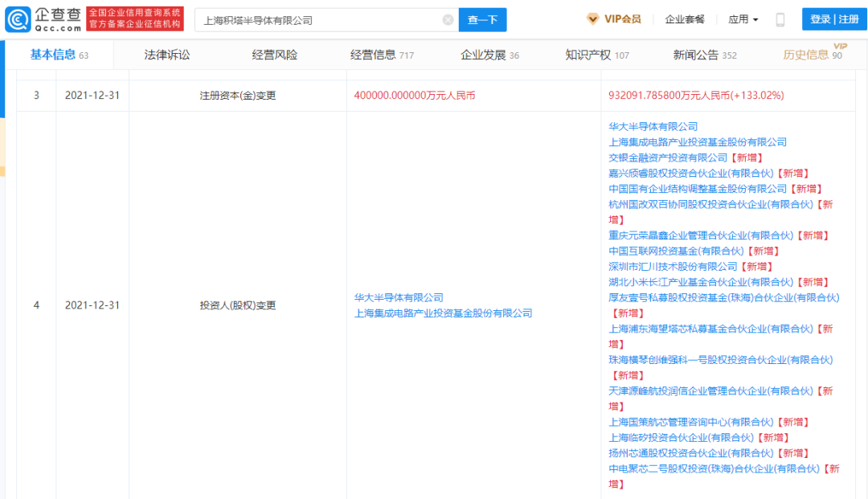The height and width of the screenshot is (499, 868).
Task: Open 上海国策航芯管理咨询中心 link
Action: (691, 422)
